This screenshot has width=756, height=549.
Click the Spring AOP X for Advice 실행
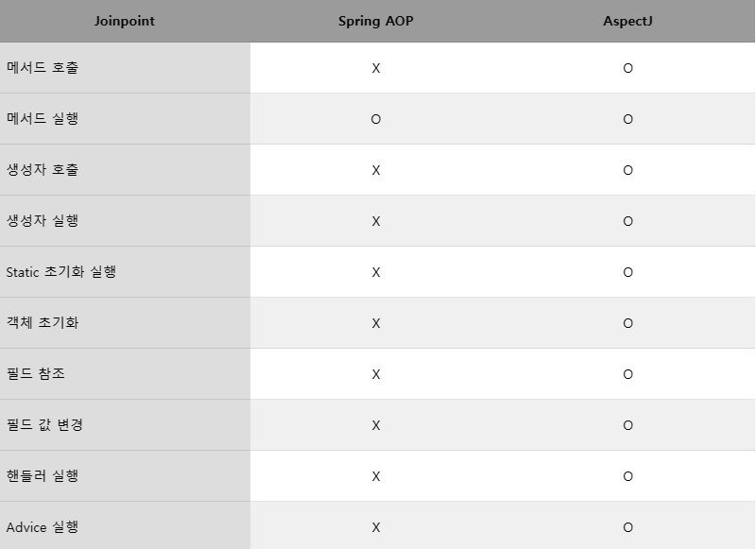pyautogui.click(x=376, y=527)
